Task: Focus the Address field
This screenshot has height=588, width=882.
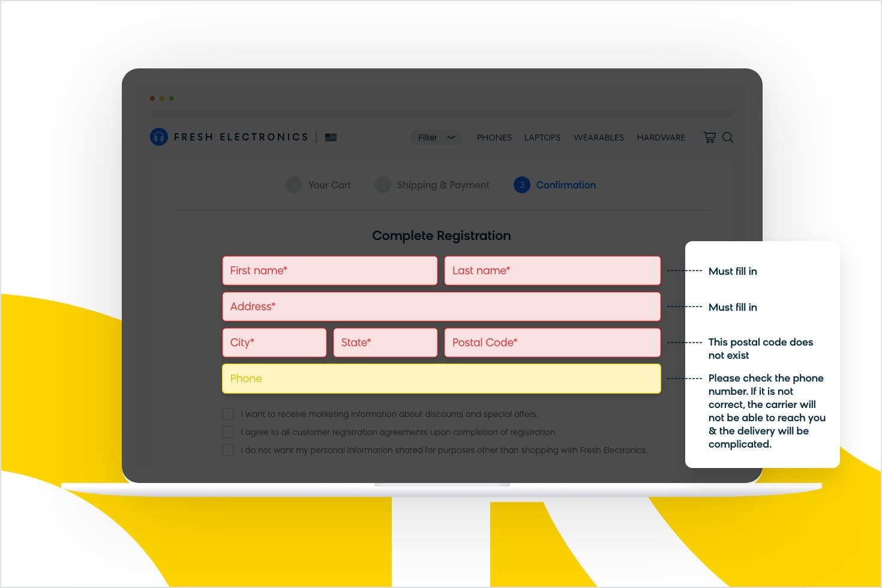Action: click(x=442, y=307)
